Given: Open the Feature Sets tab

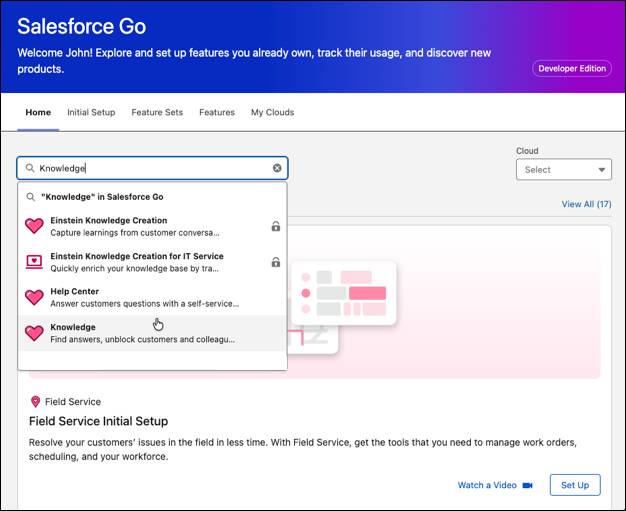Looking at the screenshot, I should pos(157,113).
